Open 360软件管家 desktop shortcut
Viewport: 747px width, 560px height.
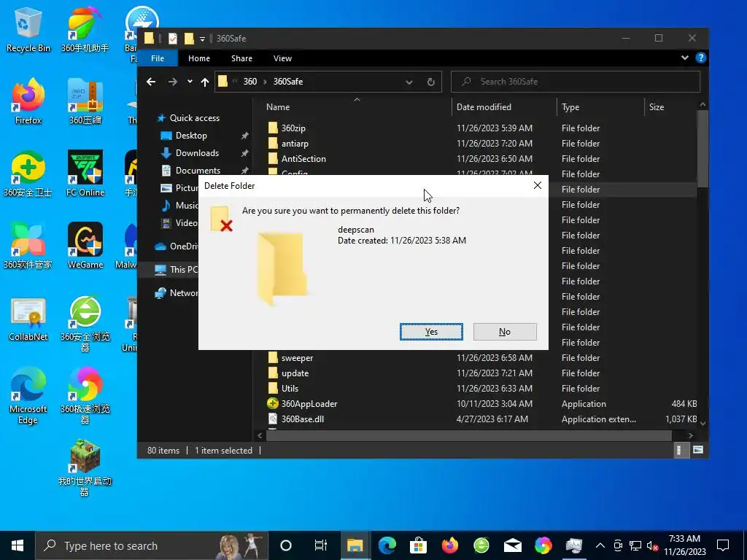(28, 246)
